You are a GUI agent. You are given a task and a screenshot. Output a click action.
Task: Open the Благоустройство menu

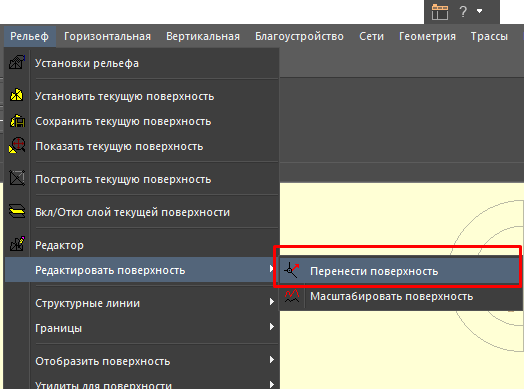(299, 36)
